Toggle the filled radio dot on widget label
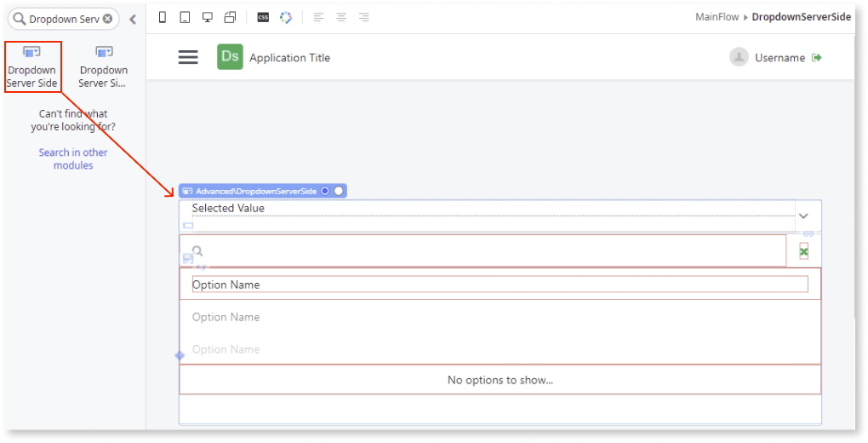 click(x=324, y=191)
